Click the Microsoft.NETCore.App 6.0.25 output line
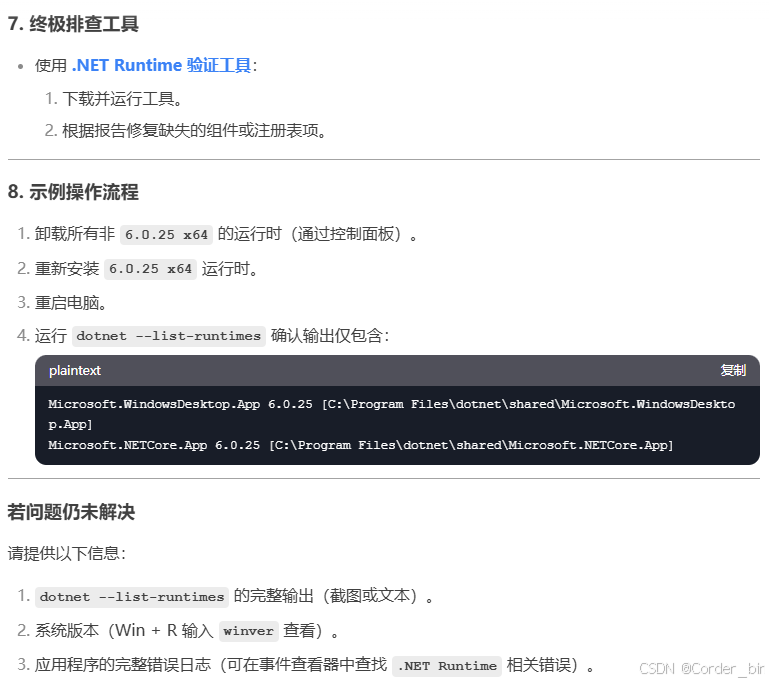The height and width of the screenshot is (682, 769). 360,445
